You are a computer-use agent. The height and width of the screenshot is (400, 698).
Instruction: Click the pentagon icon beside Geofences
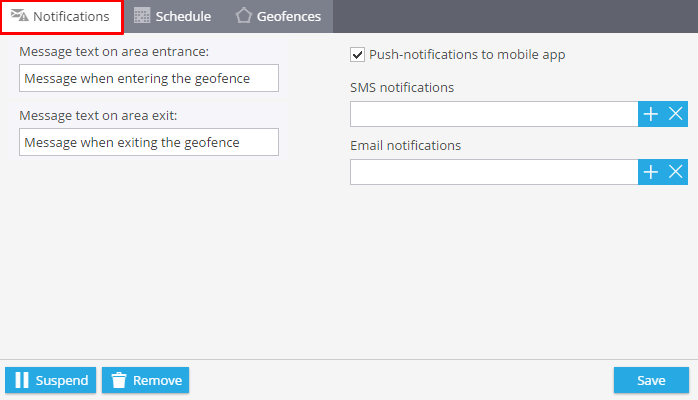(243, 16)
